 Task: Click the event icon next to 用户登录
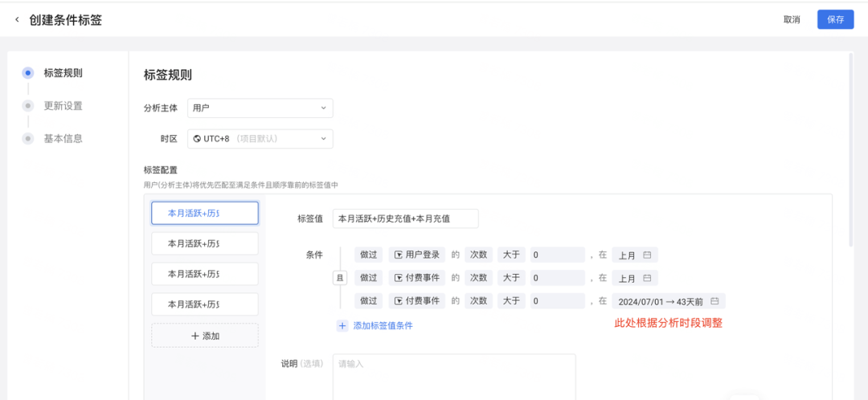[x=399, y=255]
